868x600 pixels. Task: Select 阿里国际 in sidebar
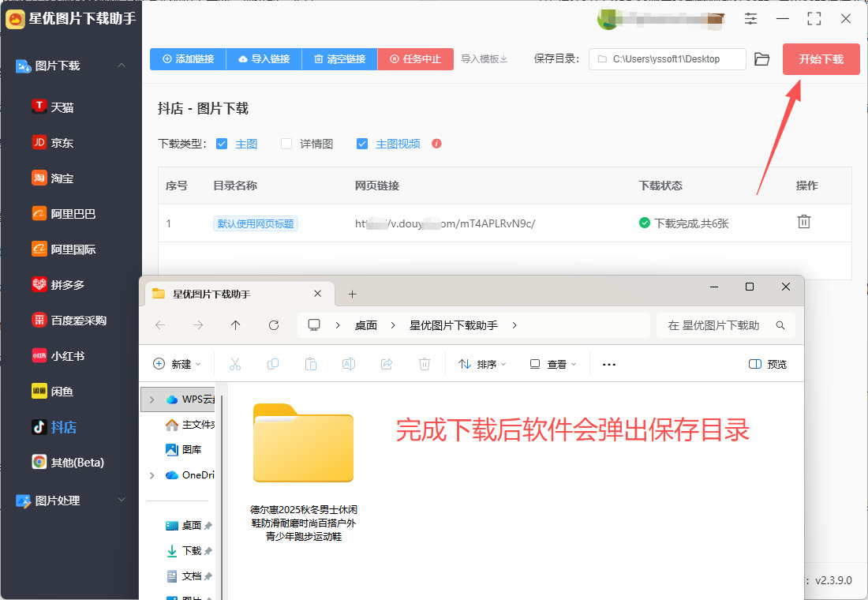pos(64,249)
